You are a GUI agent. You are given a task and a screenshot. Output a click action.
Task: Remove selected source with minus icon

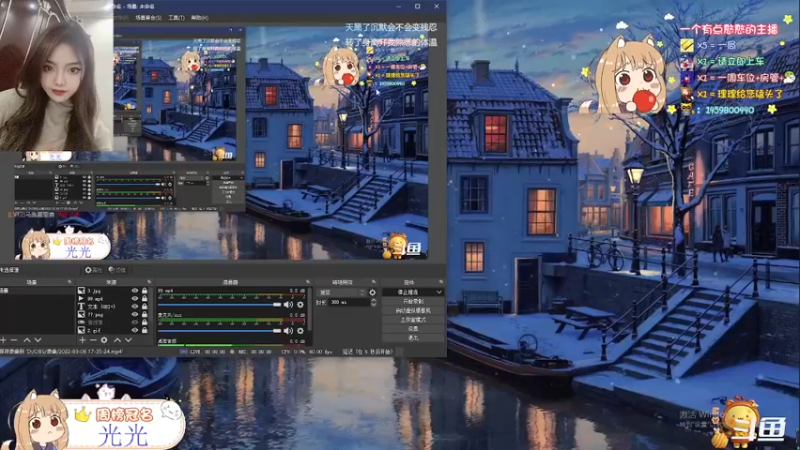click(93, 340)
